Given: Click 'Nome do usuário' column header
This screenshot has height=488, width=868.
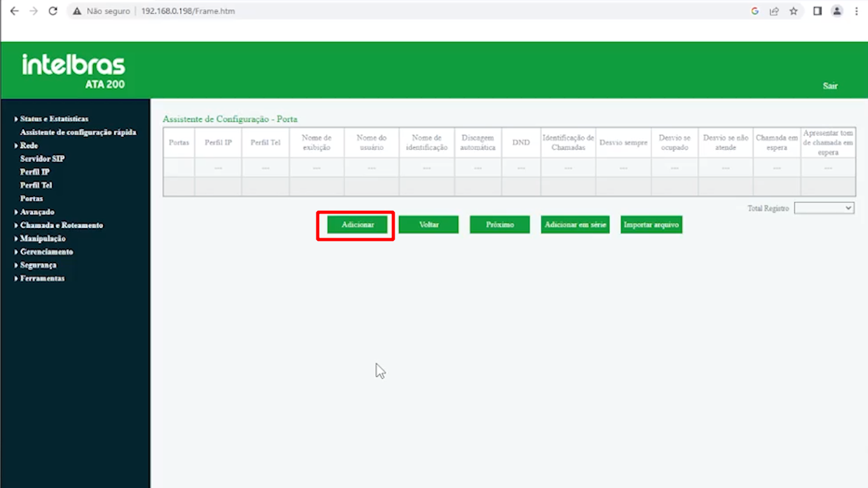Looking at the screenshot, I should click(x=372, y=143).
